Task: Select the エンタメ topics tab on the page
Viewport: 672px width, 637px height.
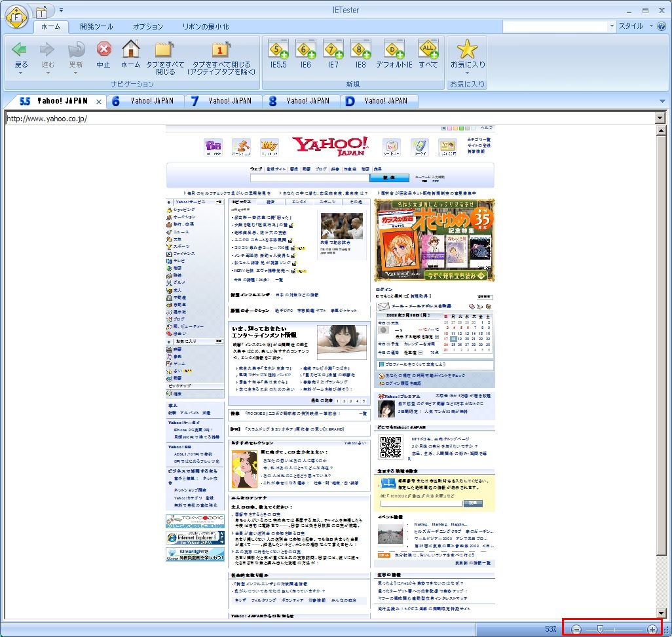Action: (x=299, y=202)
